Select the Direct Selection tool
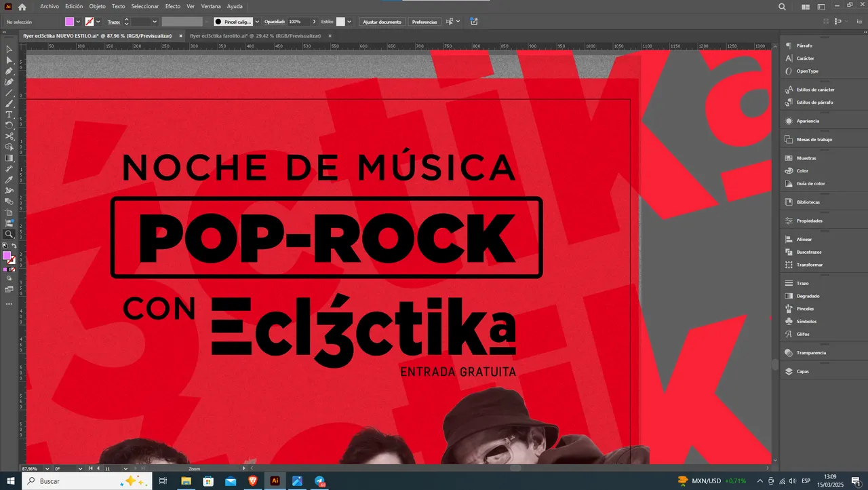This screenshot has height=490, width=868. click(x=9, y=60)
